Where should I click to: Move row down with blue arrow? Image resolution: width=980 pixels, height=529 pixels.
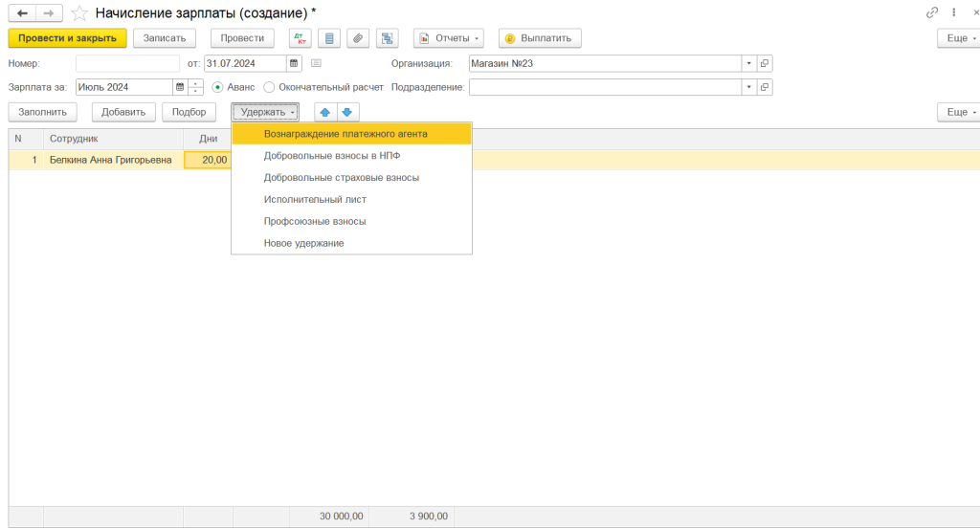coord(346,112)
